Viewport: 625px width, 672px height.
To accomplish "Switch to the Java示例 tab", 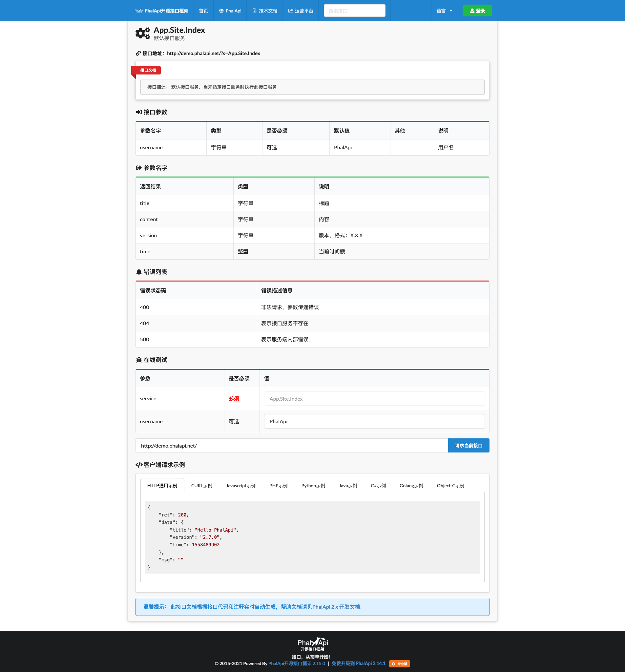I will (x=348, y=485).
